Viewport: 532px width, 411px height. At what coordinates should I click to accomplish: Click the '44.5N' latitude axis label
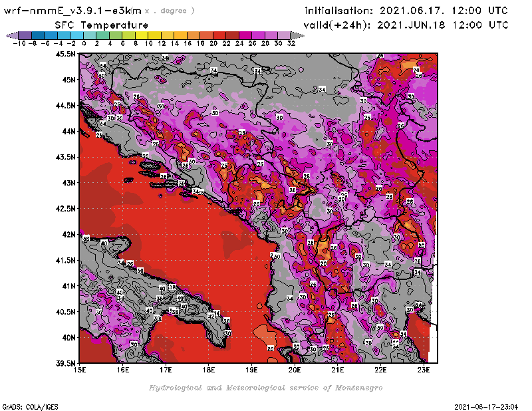[x=65, y=106]
